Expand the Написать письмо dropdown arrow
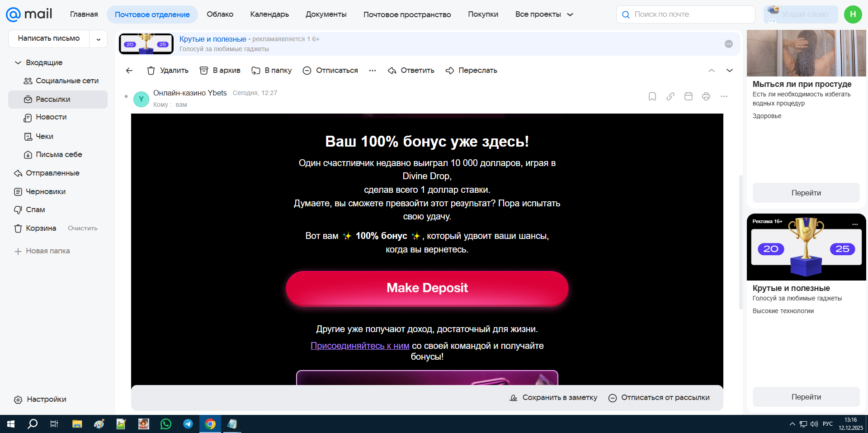Viewport: 868px width, 433px height. (98, 39)
